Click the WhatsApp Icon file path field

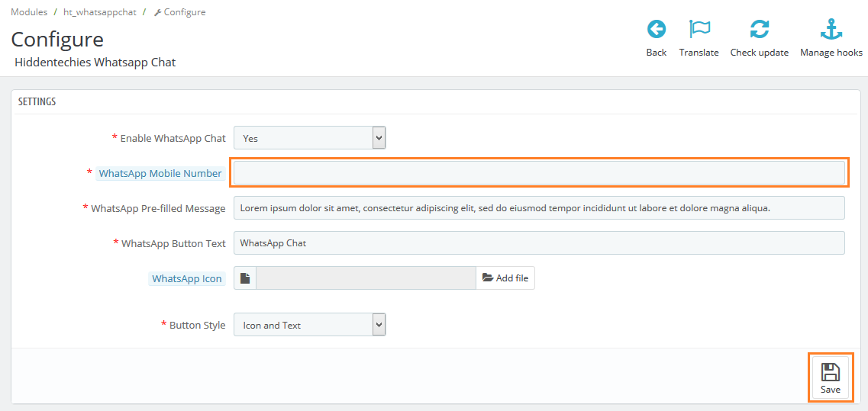(366, 278)
